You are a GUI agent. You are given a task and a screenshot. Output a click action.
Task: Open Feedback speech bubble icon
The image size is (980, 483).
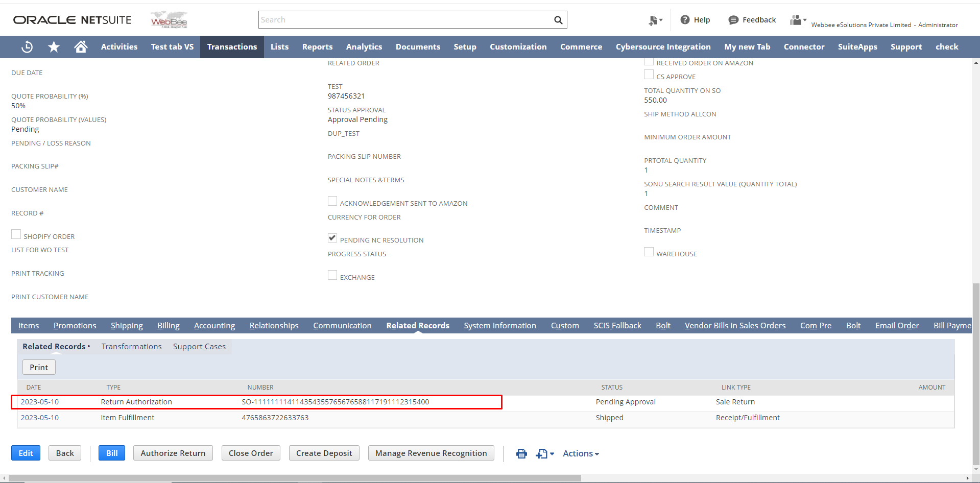[733, 20]
